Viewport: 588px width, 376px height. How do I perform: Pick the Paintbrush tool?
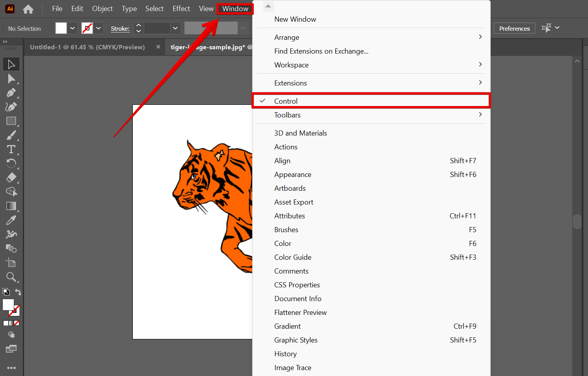[x=11, y=135]
